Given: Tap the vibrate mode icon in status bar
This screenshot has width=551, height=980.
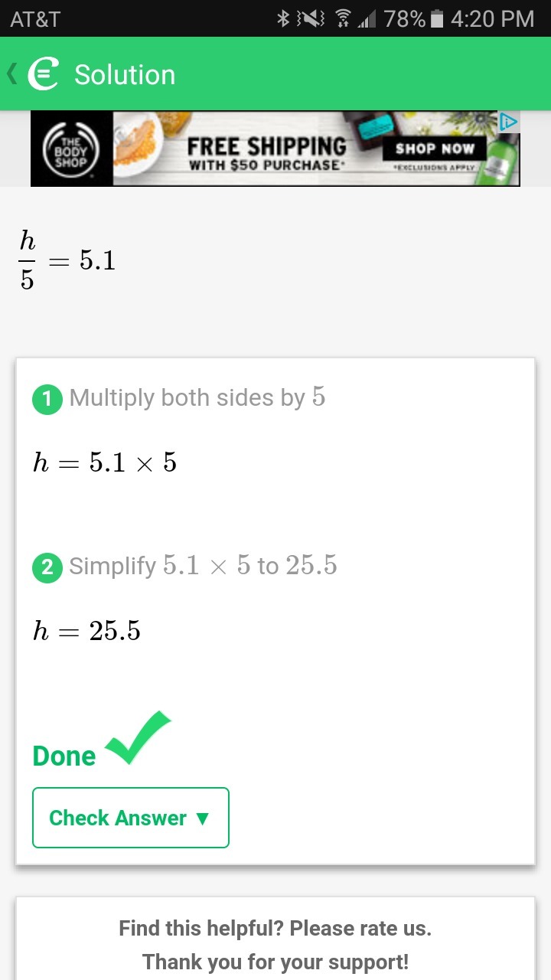Looking at the screenshot, I should pos(311,18).
